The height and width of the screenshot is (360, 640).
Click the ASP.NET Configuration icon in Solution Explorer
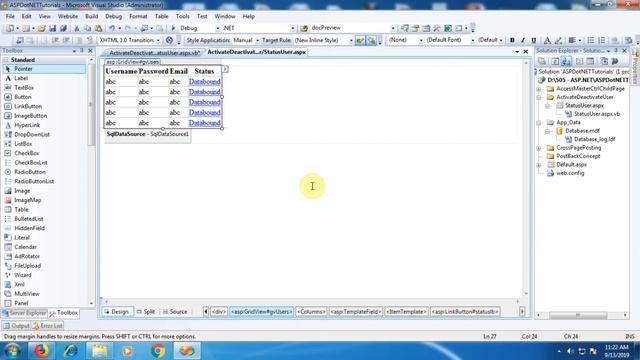click(615, 61)
